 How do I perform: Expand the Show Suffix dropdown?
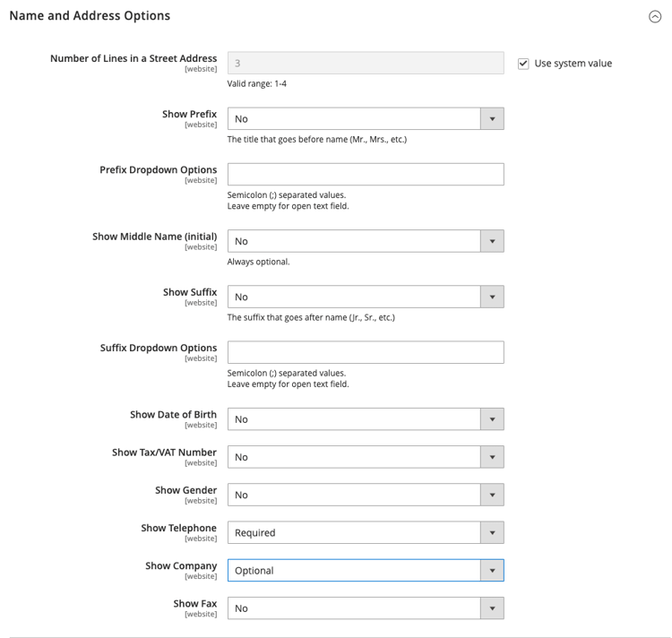365,297
